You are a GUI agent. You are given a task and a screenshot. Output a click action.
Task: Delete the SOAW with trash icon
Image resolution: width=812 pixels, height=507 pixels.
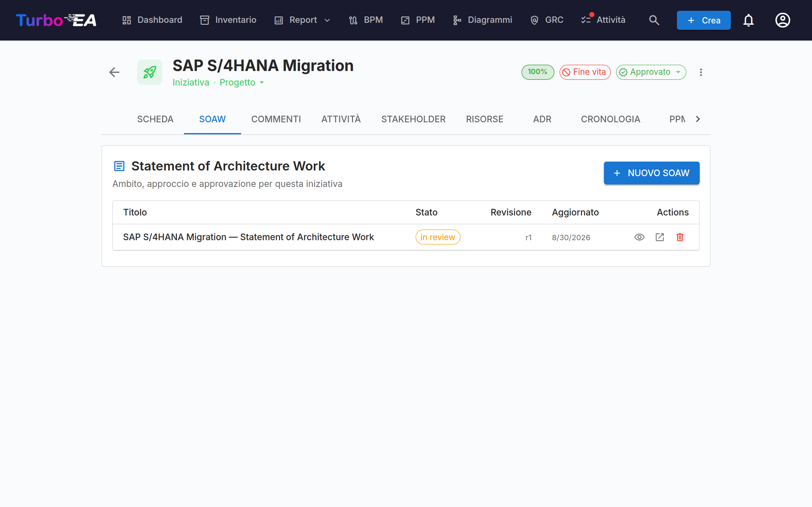680,237
